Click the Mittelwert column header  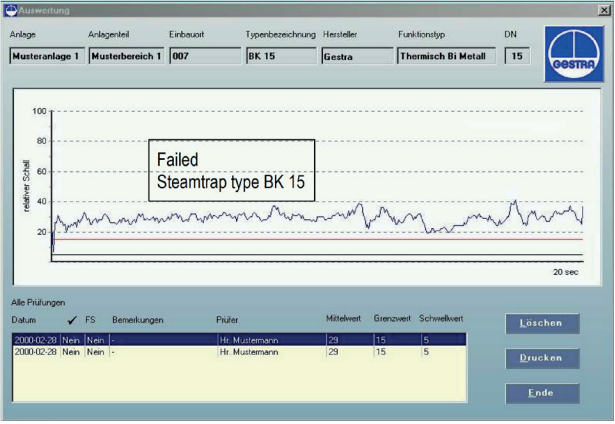(344, 319)
